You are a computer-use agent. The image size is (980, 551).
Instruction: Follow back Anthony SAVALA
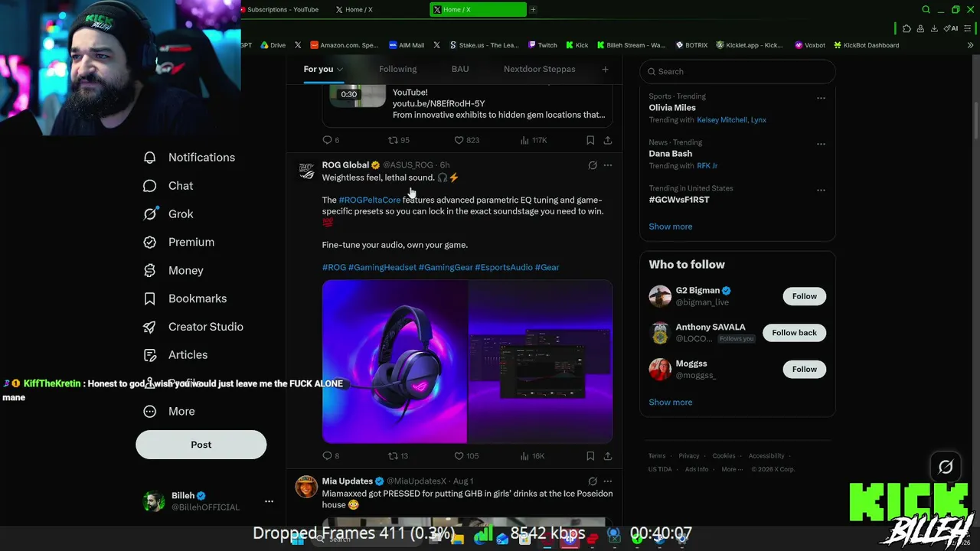[794, 333]
